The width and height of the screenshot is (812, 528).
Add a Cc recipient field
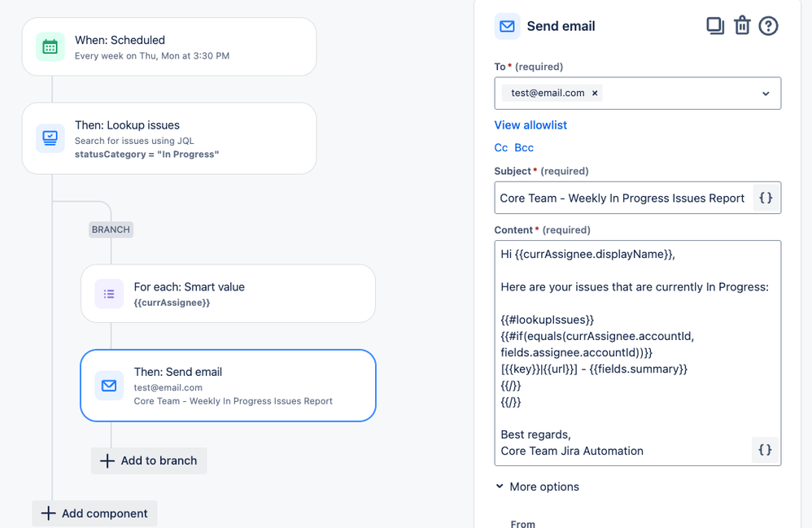(500, 147)
